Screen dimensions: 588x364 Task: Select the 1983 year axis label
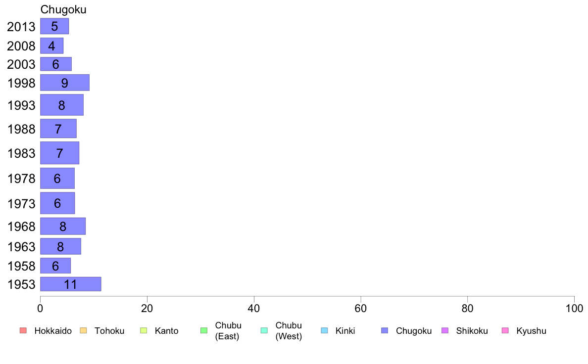pyautogui.click(x=21, y=153)
